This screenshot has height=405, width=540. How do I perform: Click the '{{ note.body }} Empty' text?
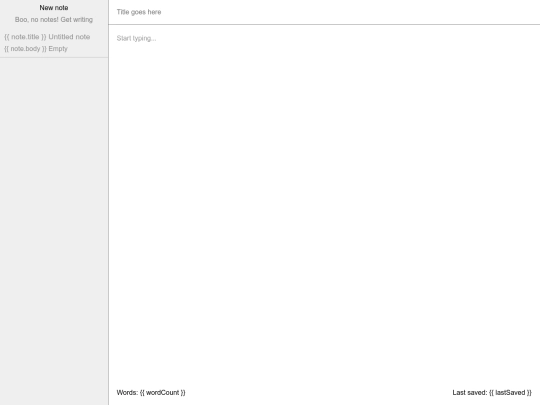36,49
